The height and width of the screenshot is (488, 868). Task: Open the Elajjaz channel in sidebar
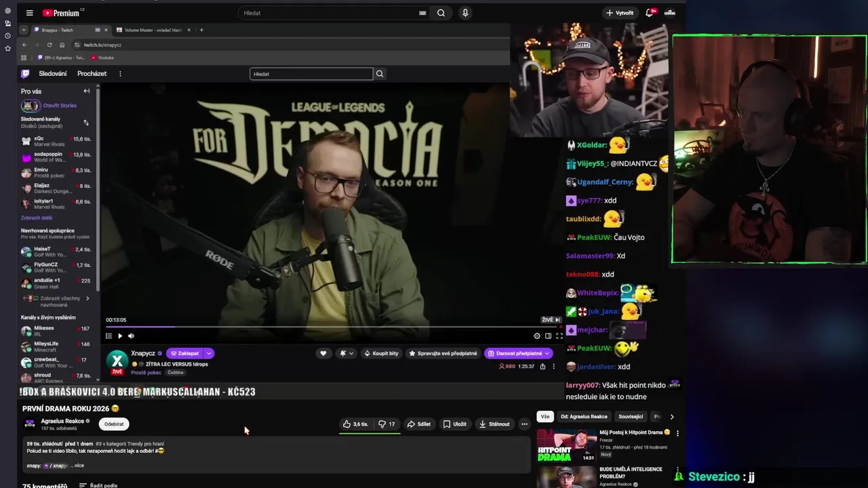(56, 188)
